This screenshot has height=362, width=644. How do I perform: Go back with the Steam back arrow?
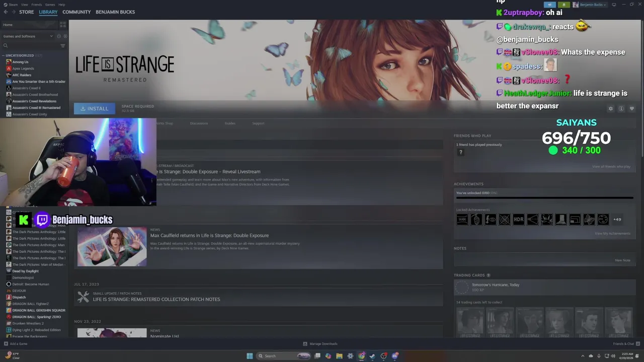pyautogui.click(x=6, y=12)
